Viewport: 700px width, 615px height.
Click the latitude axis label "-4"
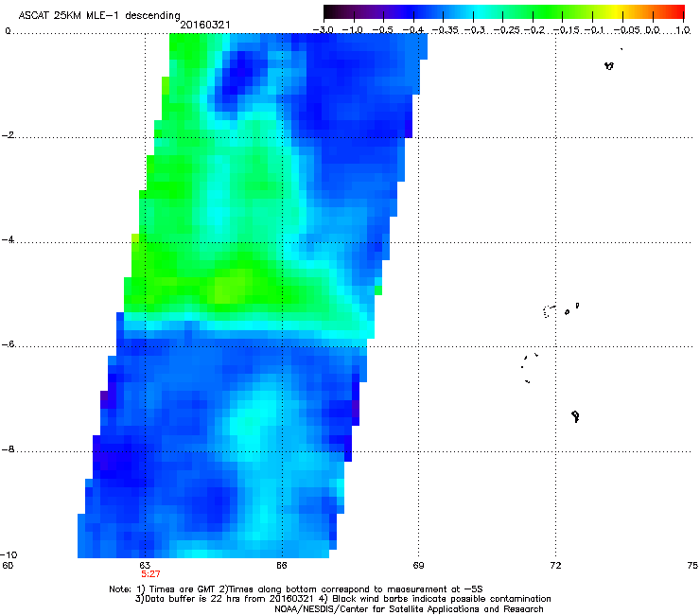(9, 239)
